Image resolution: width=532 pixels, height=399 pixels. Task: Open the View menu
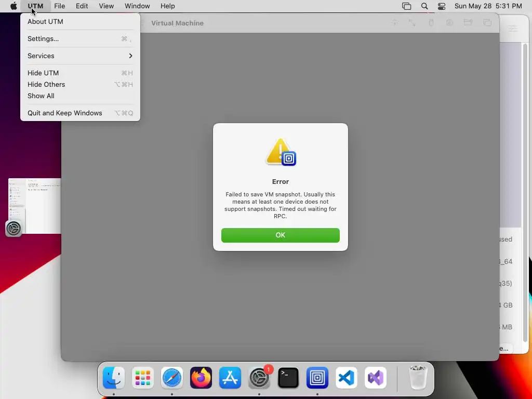click(x=106, y=6)
